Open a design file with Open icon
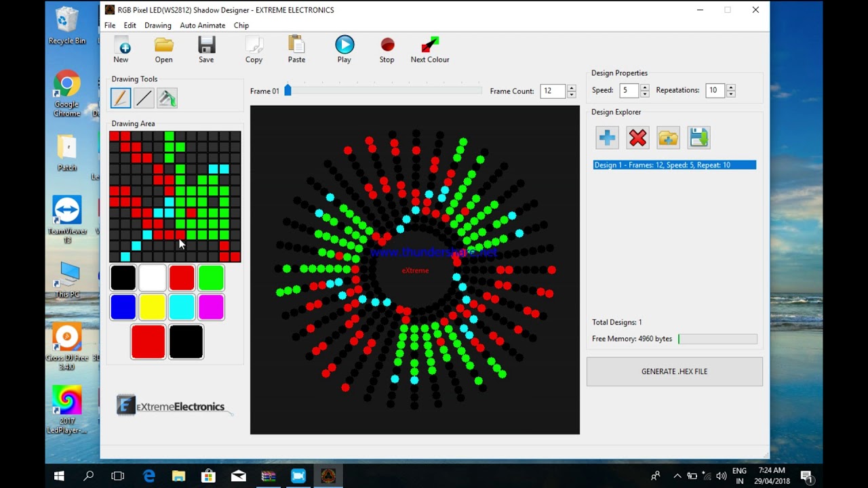This screenshot has width=868, height=488. (163, 50)
